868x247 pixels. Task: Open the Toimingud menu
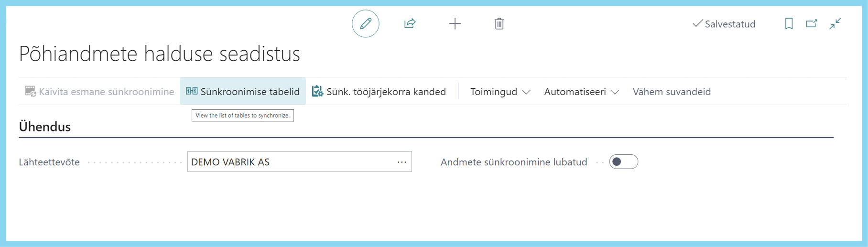(500, 91)
